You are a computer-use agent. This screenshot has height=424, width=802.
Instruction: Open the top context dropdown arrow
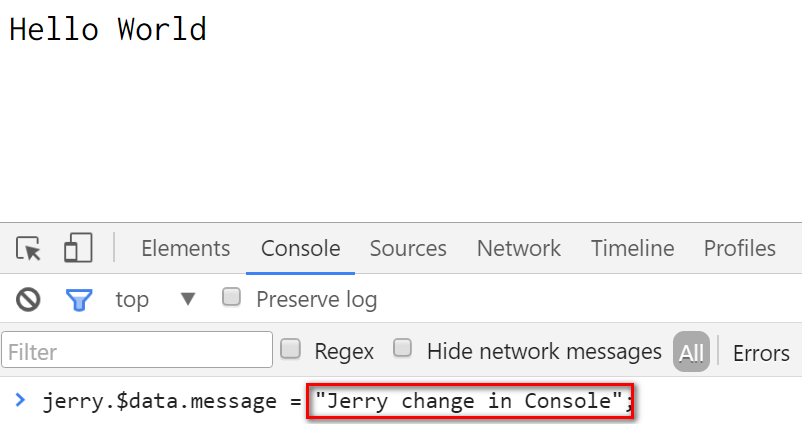point(188,299)
